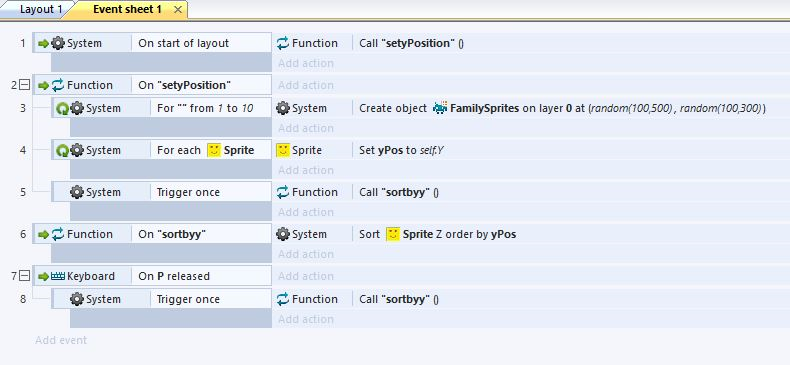Viewport: 790px width, 365px height.
Task: Select Call "sortbyy" action in event 5
Action: (x=399, y=193)
